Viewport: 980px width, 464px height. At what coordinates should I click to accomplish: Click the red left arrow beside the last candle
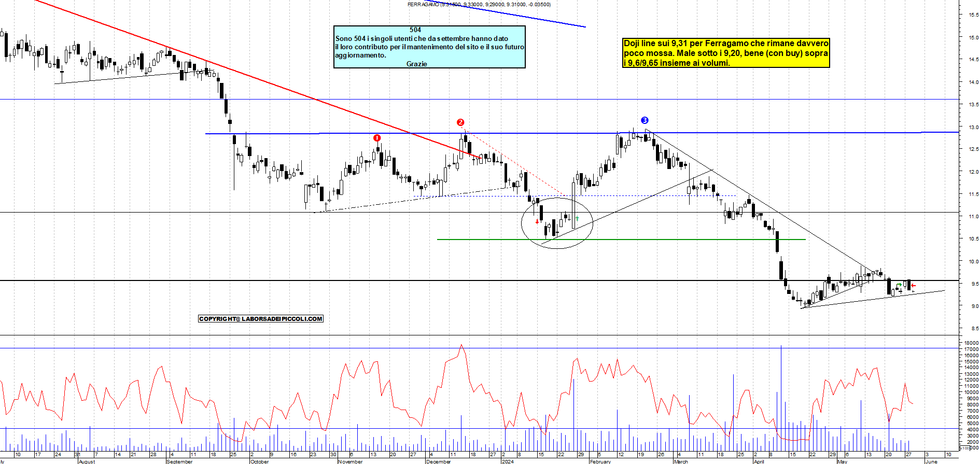tap(914, 285)
